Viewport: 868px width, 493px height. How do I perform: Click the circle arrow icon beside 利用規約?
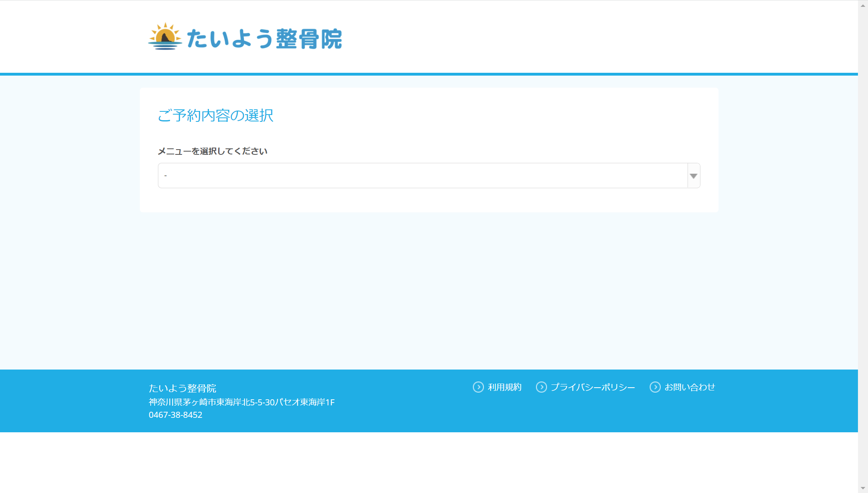coord(478,387)
